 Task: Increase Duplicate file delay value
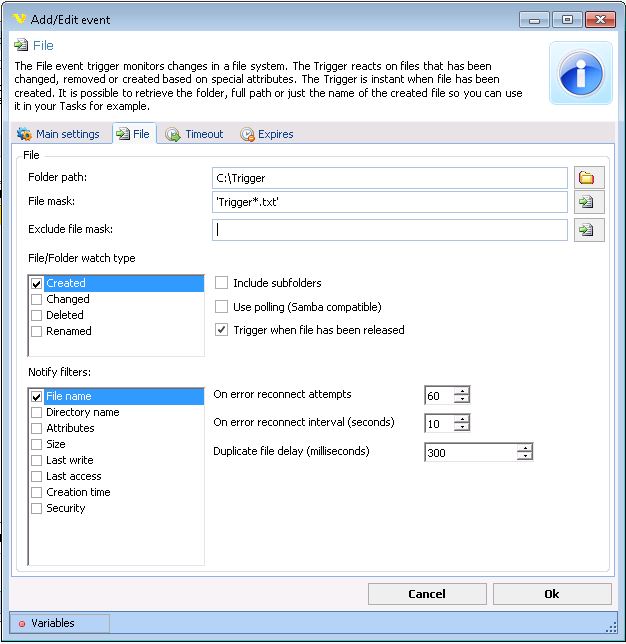coord(524,447)
